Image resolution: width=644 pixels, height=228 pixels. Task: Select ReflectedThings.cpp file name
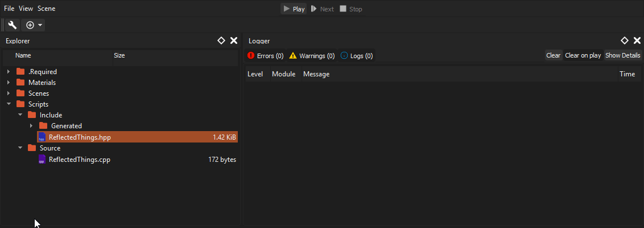coord(80,160)
